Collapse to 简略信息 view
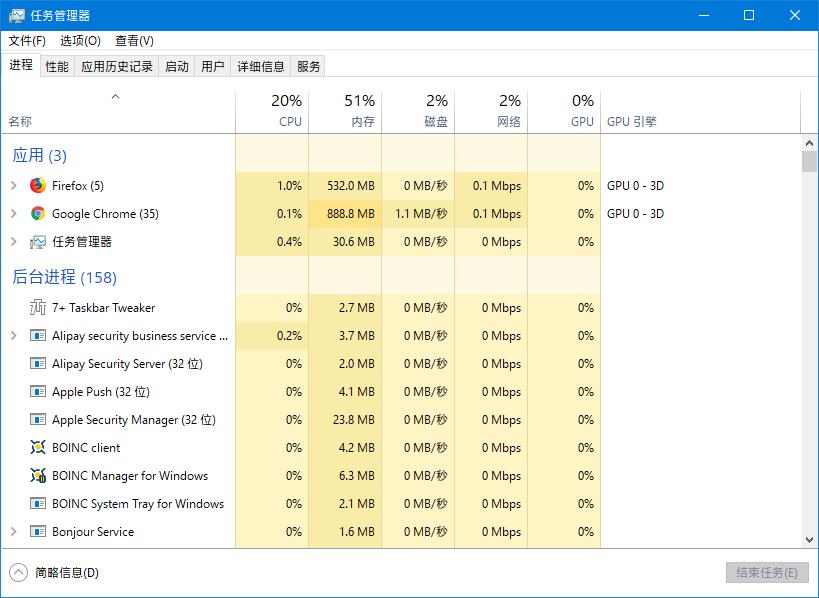The height and width of the screenshot is (598, 819). (x=55, y=573)
